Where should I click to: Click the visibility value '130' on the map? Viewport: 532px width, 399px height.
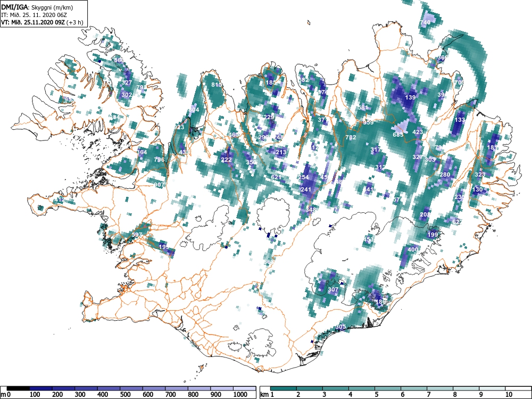477,189
